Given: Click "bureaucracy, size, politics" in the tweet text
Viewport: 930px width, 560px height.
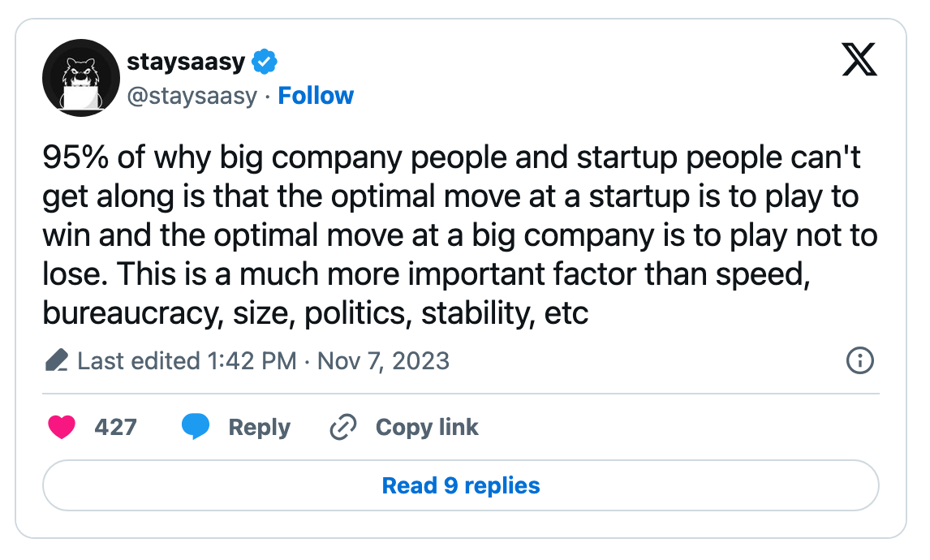Looking at the screenshot, I should pos(227,313).
